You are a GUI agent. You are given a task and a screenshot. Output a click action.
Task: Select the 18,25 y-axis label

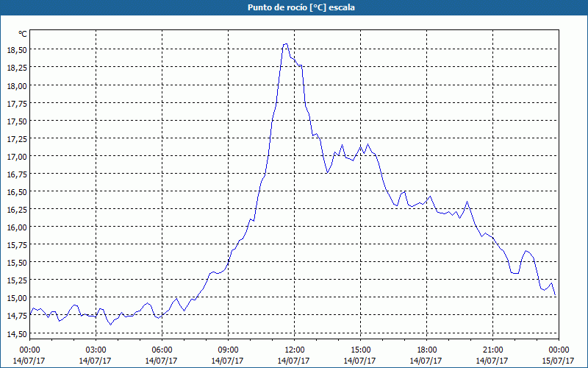(x=17, y=68)
